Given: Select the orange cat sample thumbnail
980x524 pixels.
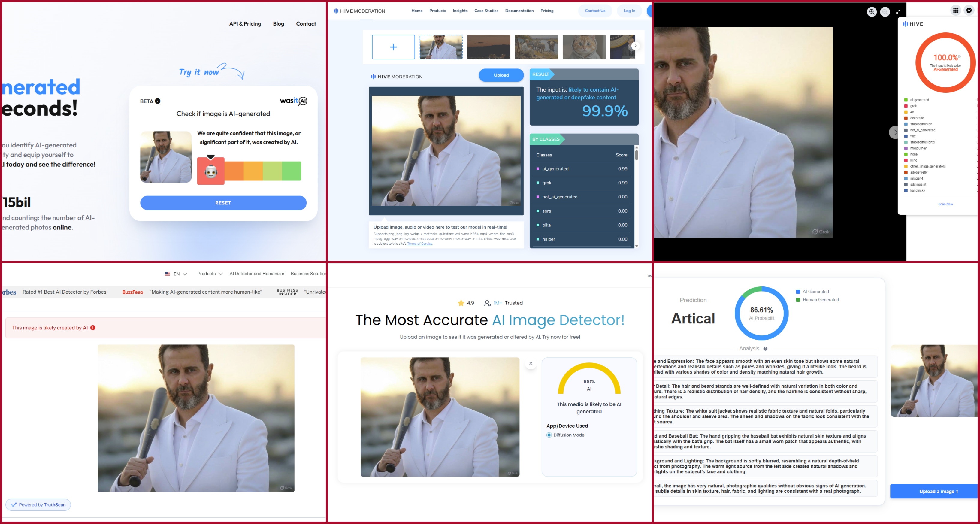Looking at the screenshot, I should pyautogui.click(x=584, y=47).
